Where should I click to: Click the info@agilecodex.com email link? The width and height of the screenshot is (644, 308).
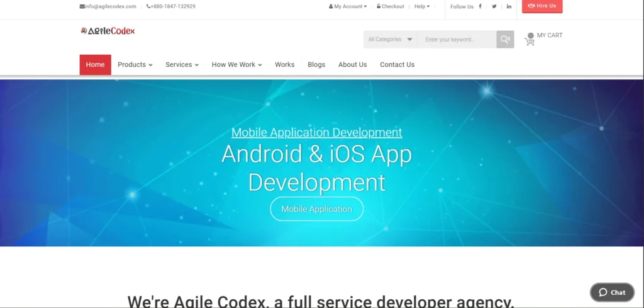point(108,6)
